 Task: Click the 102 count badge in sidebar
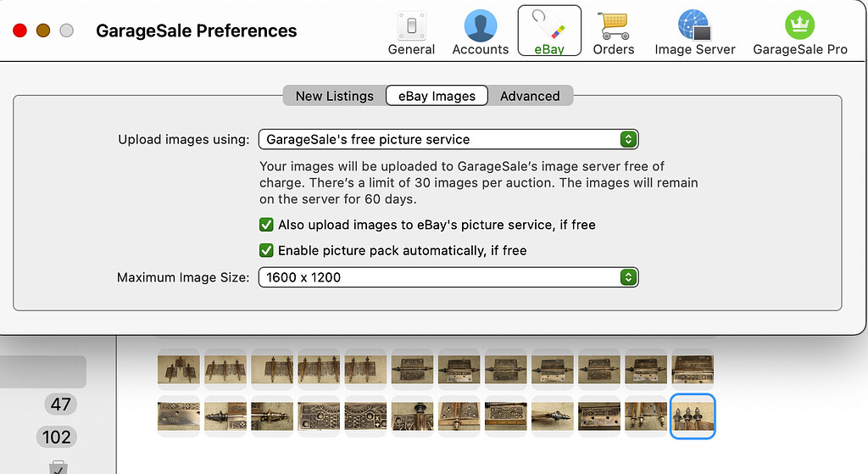[x=57, y=438]
